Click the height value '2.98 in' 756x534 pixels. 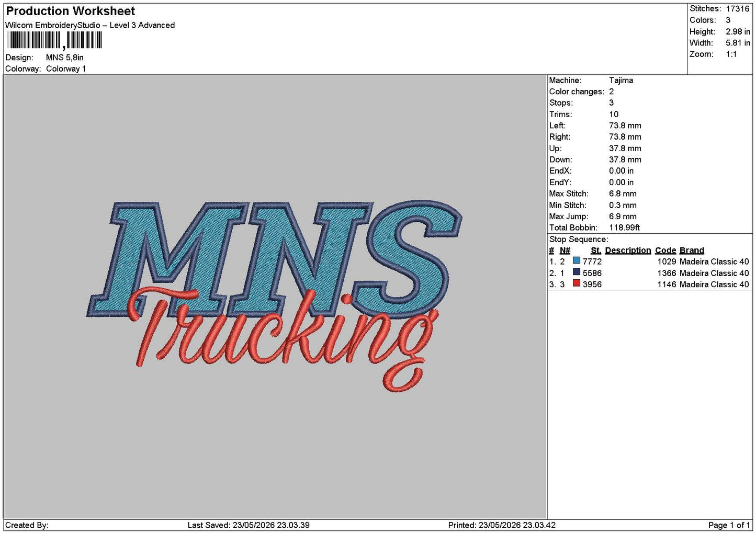pos(738,32)
